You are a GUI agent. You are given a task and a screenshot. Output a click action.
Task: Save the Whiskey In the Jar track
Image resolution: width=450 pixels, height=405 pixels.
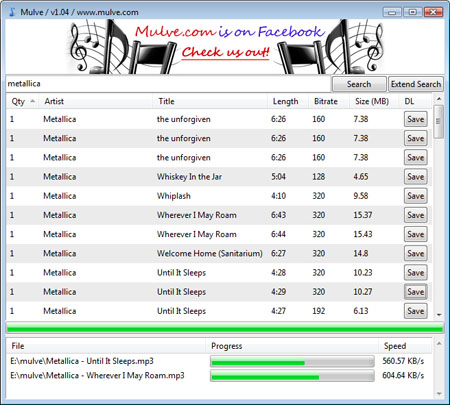(415, 177)
